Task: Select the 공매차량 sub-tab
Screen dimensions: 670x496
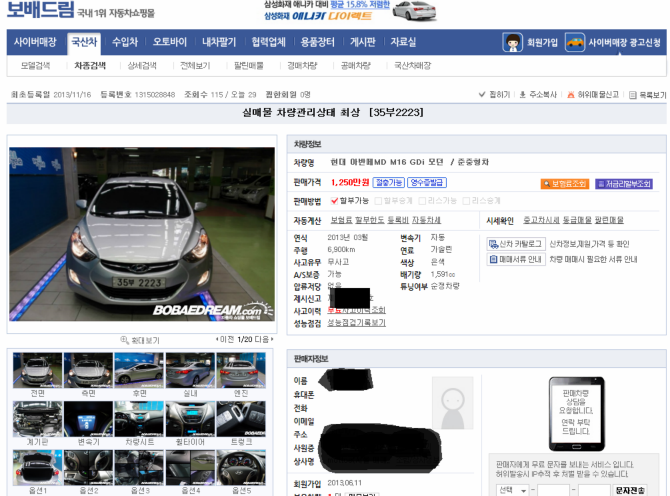Action: 356,66
